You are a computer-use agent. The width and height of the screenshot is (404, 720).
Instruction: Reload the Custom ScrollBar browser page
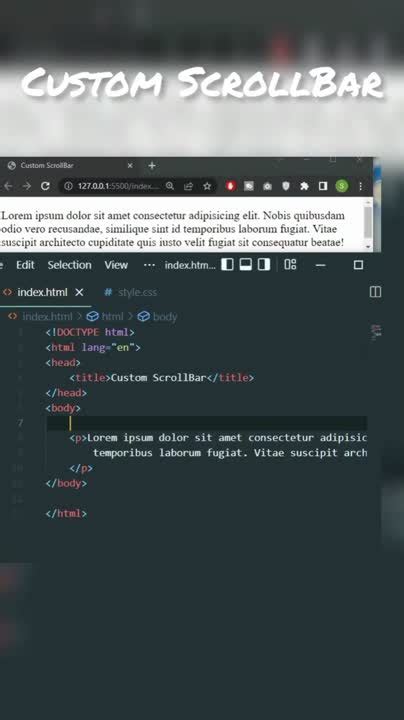click(45, 186)
